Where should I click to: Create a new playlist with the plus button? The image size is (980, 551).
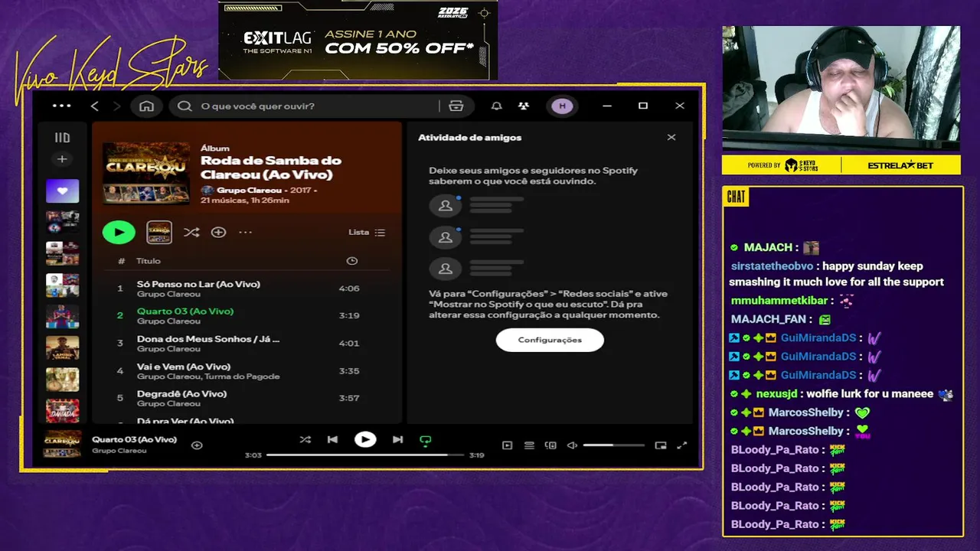click(63, 159)
